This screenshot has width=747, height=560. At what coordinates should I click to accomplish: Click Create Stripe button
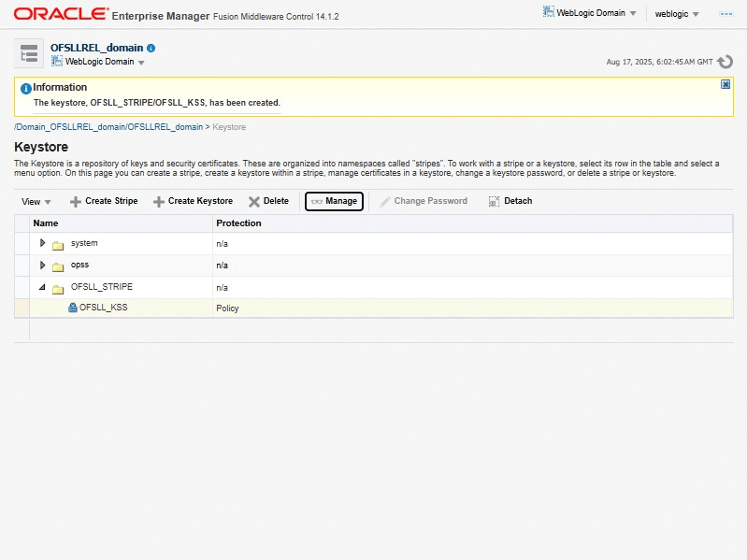104,201
